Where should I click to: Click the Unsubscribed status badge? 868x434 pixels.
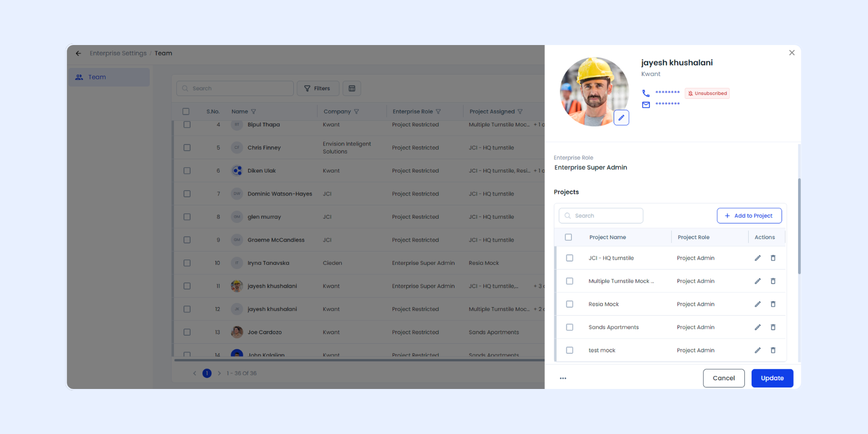(x=707, y=93)
